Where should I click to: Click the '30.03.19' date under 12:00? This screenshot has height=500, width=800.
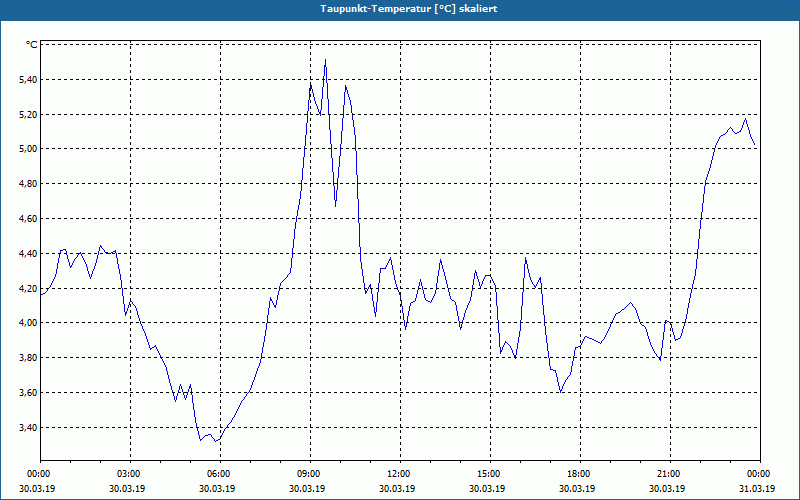(397, 488)
